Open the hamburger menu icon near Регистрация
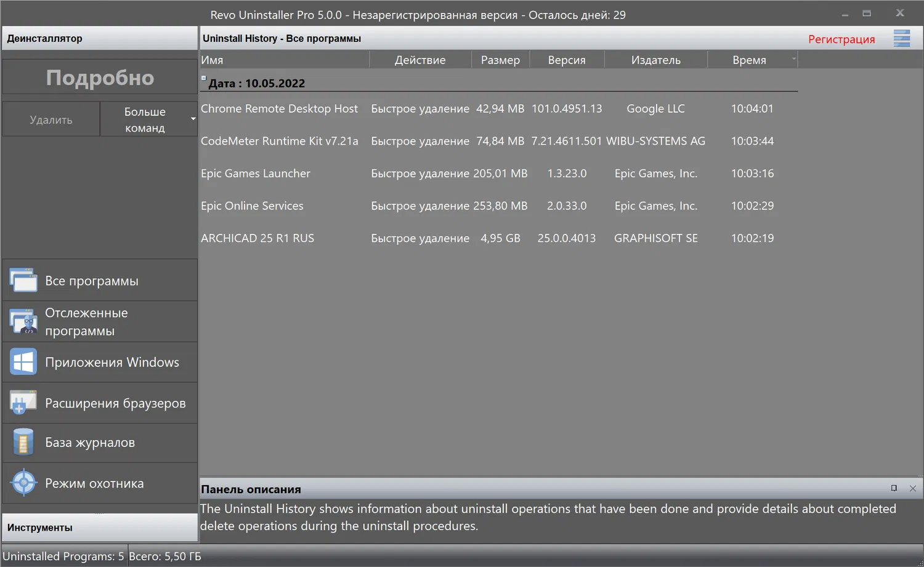The width and height of the screenshot is (924, 567). [x=902, y=39]
